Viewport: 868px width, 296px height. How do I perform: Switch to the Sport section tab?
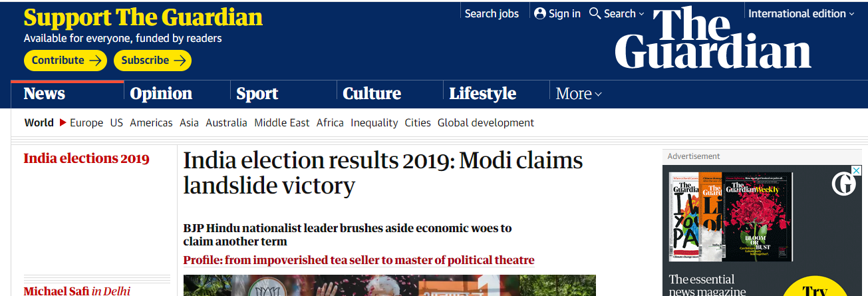point(257,94)
